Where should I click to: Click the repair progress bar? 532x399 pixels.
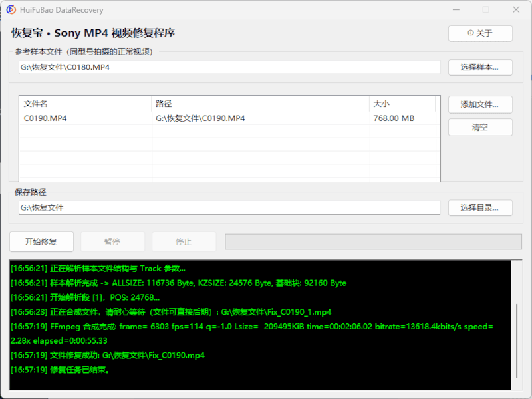(373, 241)
